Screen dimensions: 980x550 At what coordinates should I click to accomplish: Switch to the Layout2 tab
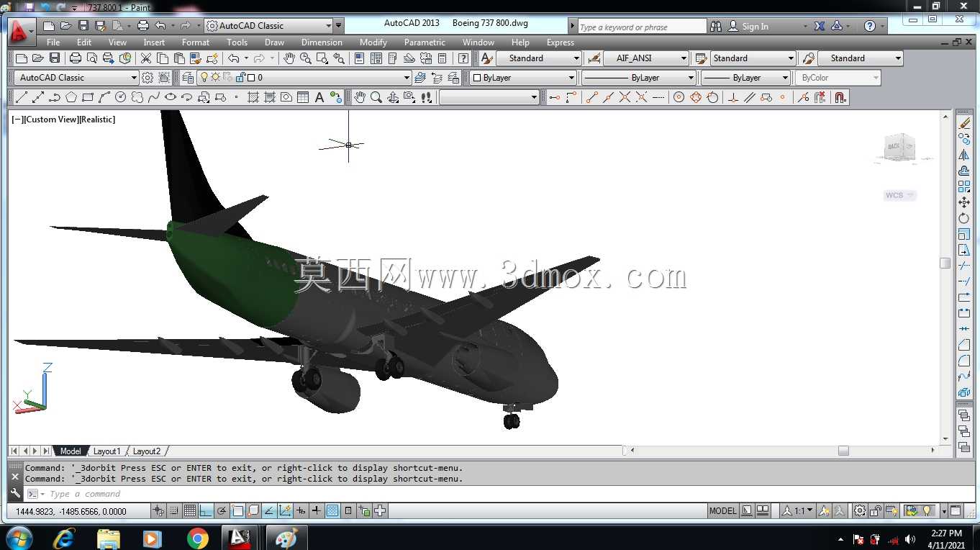tap(147, 451)
